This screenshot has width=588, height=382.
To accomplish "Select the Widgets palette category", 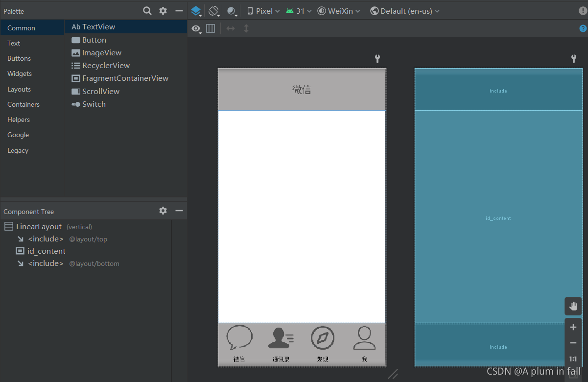I will coord(32,73).
